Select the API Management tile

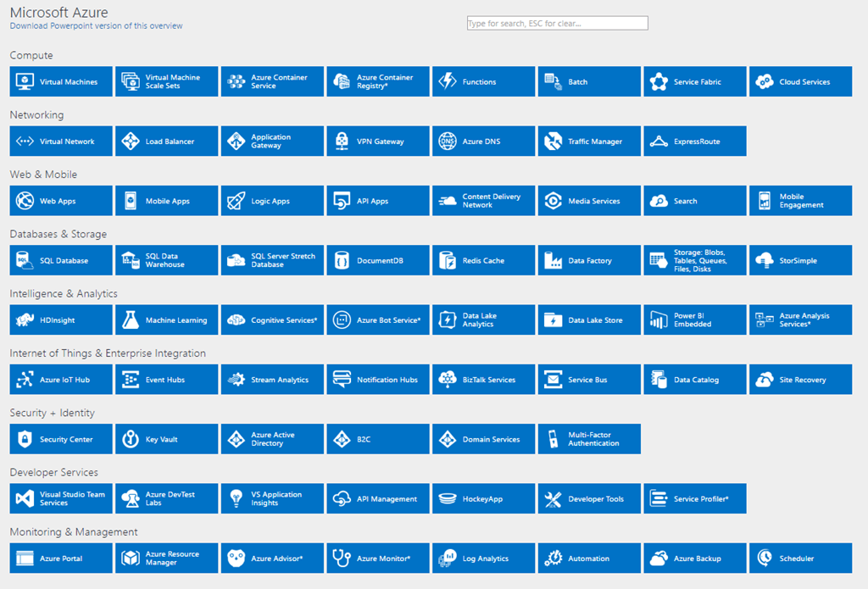(x=378, y=499)
